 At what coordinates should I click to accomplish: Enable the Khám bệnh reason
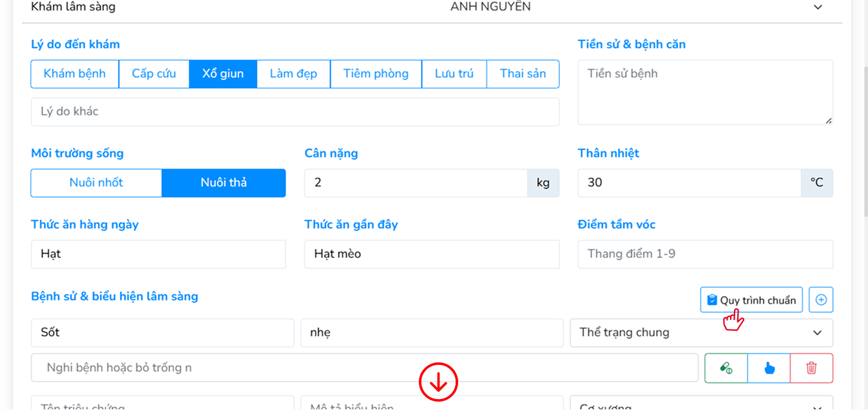74,73
